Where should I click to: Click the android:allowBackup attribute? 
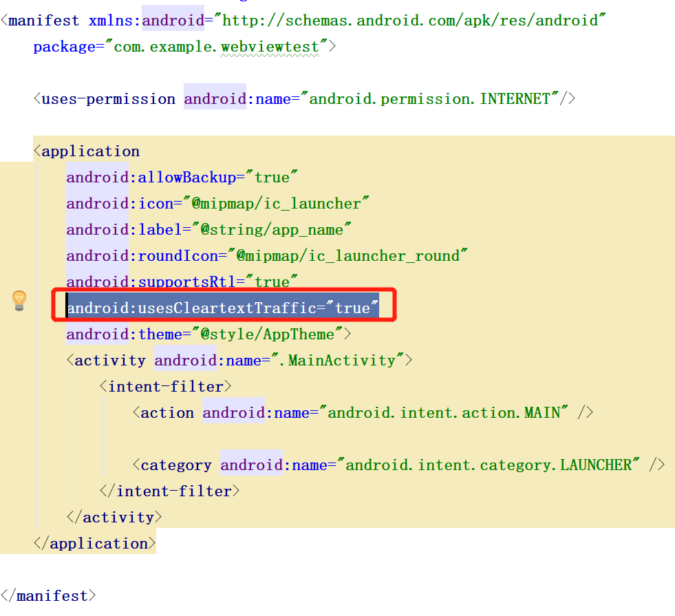point(151,178)
